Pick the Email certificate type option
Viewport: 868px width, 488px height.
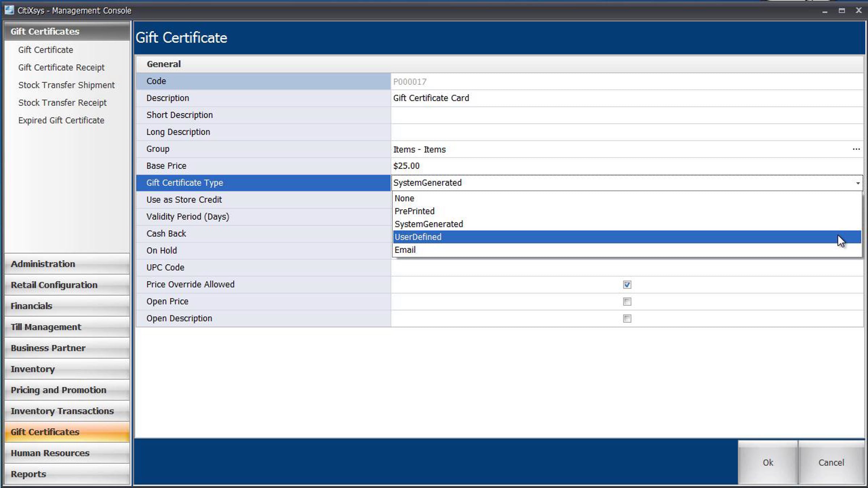point(405,250)
